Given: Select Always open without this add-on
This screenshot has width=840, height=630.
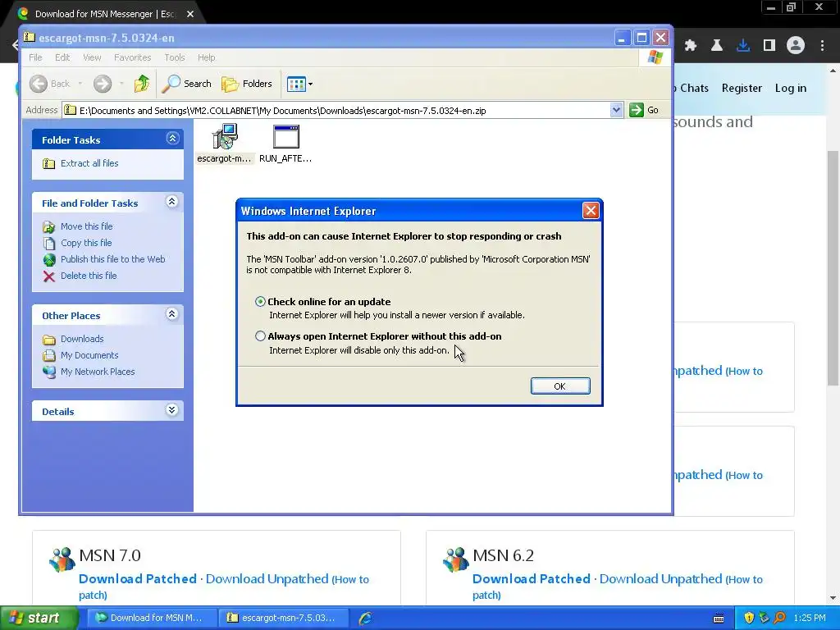Looking at the screenshot, I should 260,336.
